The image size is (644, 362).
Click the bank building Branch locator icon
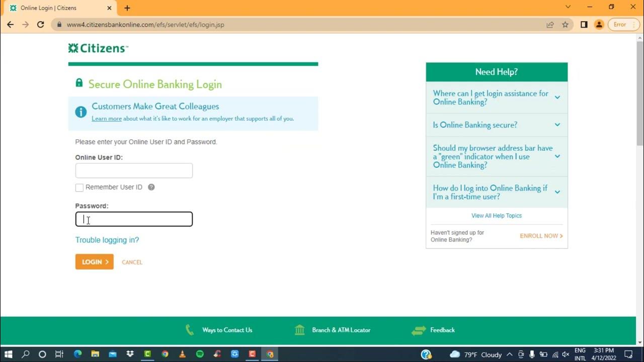[x=300, y=330]
